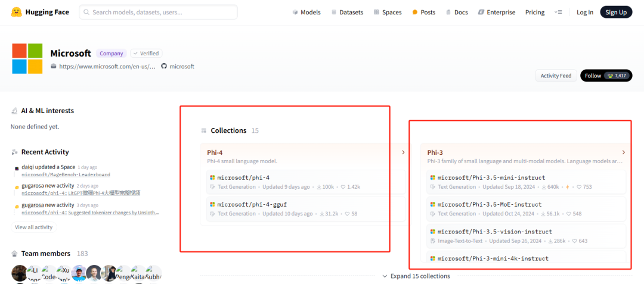Click the Posts menu icon
The image size is (644, 284).
[415, 13]
